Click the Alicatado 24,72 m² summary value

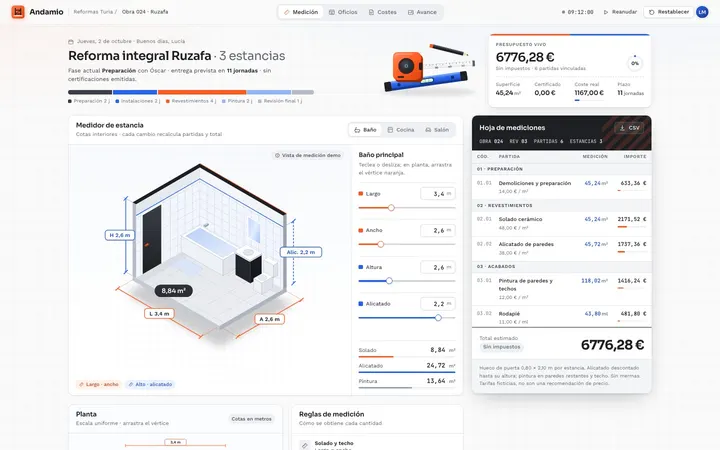(441, 366)
